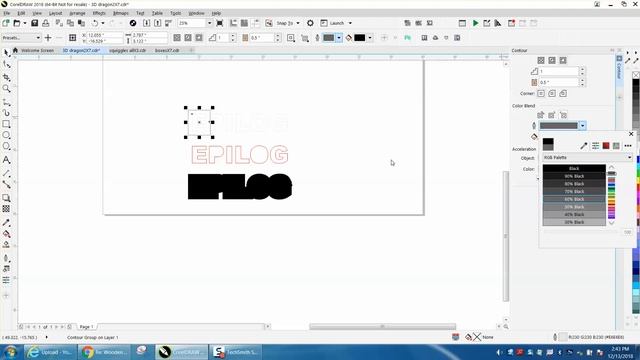Open the Tools menu
The width and height of the screenshot is (640, 360).
176,13
